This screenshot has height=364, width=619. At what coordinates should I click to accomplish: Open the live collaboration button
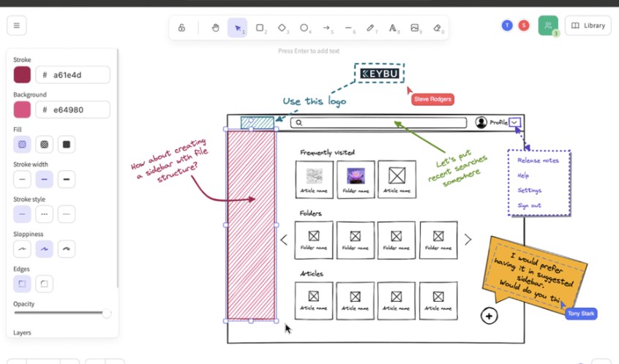tap(547, 26)
